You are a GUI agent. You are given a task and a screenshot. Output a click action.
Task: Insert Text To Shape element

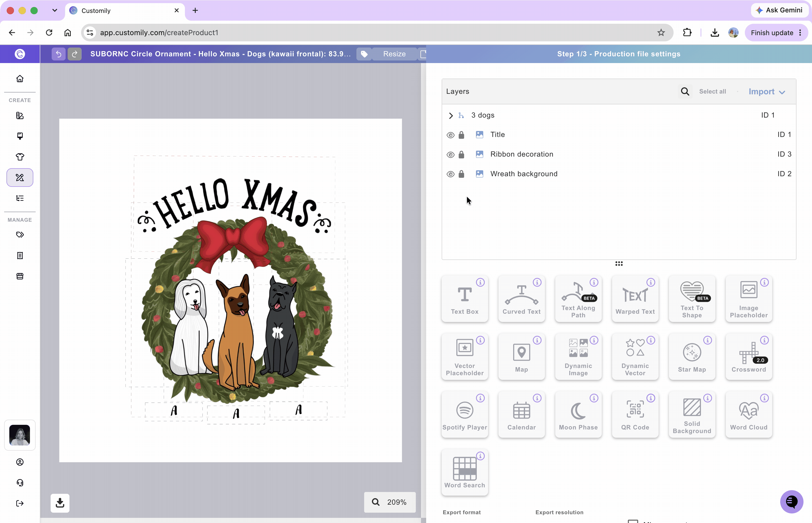coord(692,298)
